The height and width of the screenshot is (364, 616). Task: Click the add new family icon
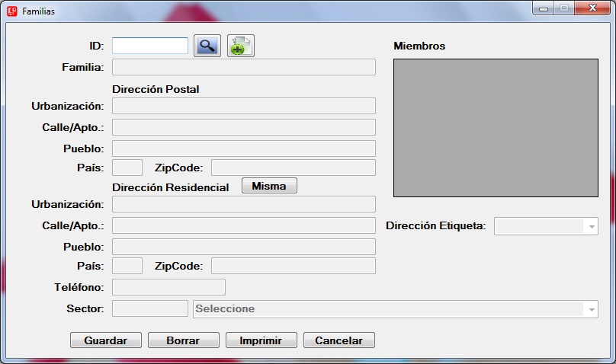click(x=241, y=46)
